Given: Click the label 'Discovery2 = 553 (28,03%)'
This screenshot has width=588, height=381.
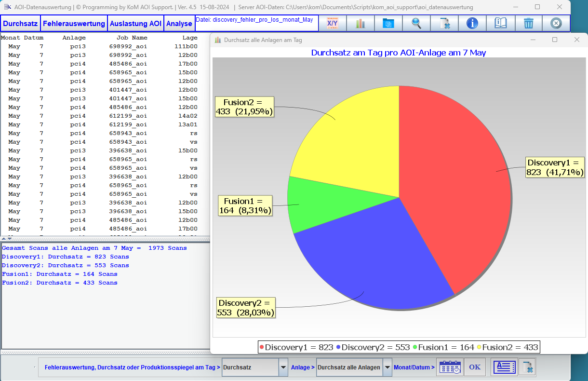Looking at the screenshot, I should pos(246,308).
